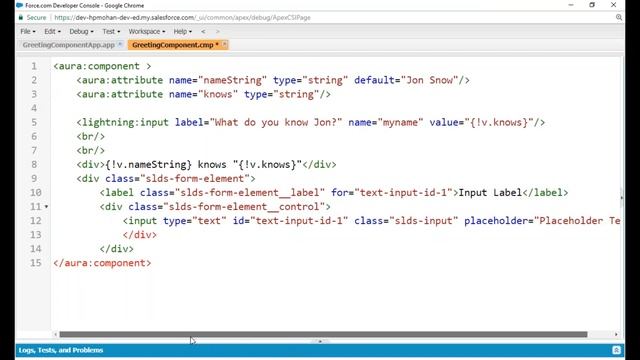Open the Workspace menu
The image size is (640, 360).
point(147,31)
